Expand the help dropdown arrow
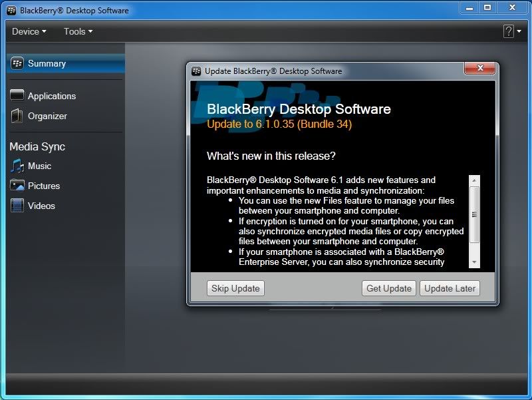532x400 pixels. [x=519, y=31]
